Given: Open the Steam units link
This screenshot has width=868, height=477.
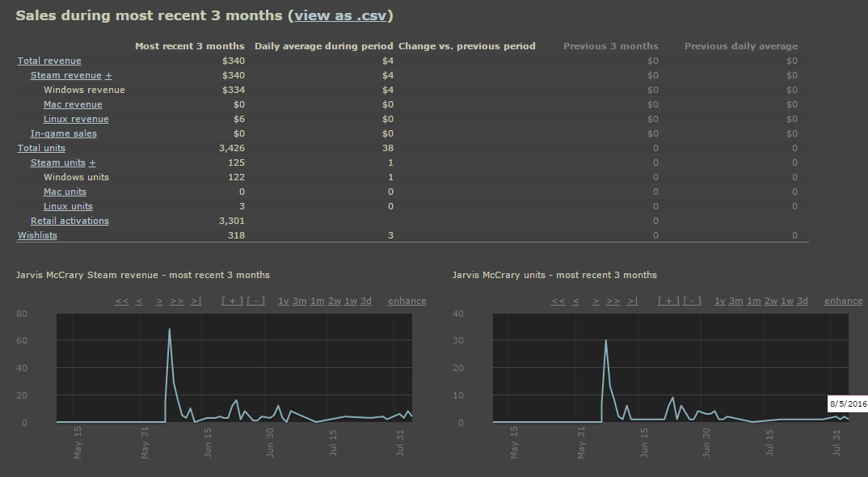Looking at the screenshot, I should [58, 163].
